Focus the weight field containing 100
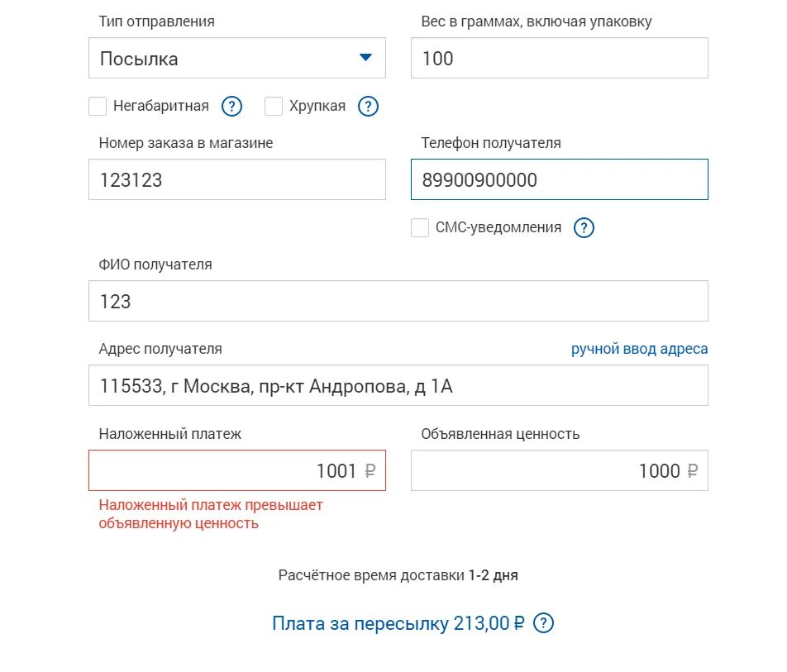This screenshot has width=787, height=672. (x=560, y=58)
